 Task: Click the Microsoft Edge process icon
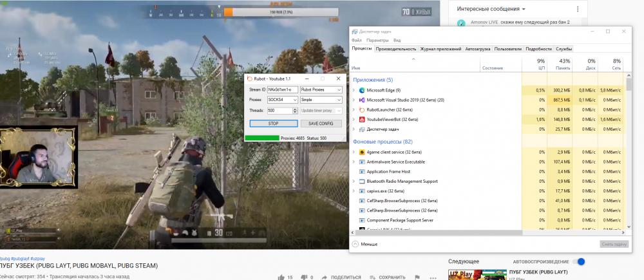(362, 90)
